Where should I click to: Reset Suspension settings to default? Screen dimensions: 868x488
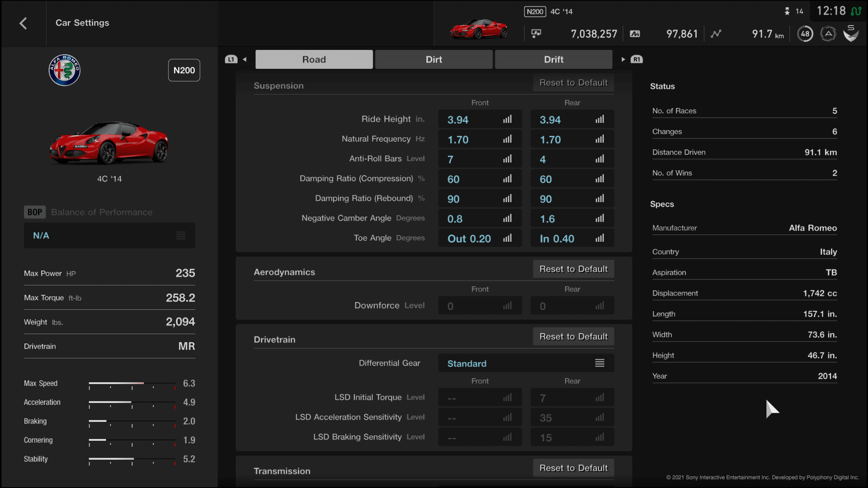[x=573, y=82]
